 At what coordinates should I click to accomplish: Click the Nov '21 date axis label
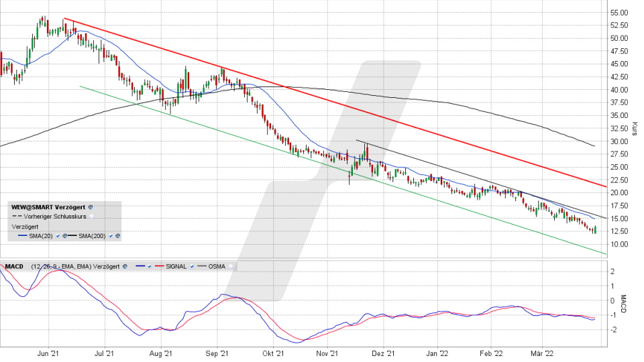click(328, 353)
